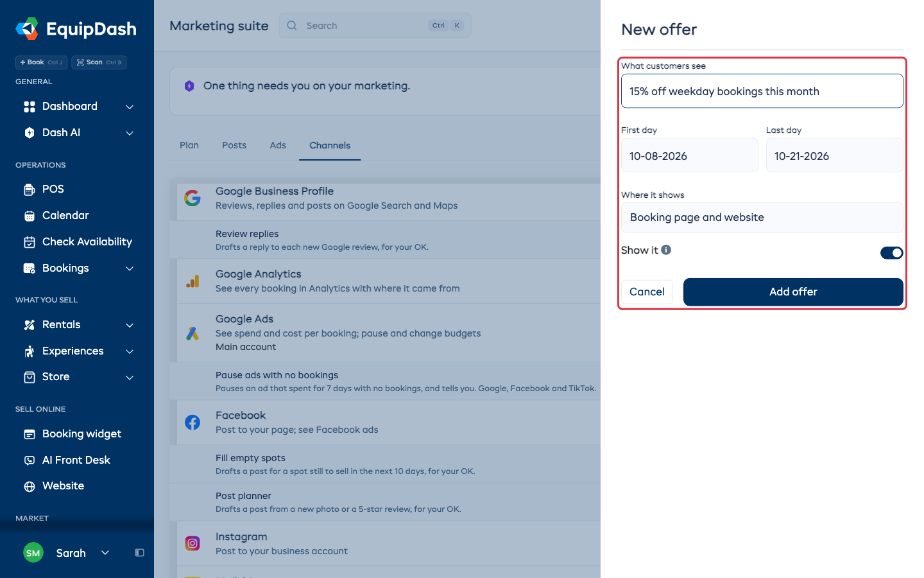Expand the Dash AI chevron
Viewport: 924px width, 578px height.
point(130,133)
